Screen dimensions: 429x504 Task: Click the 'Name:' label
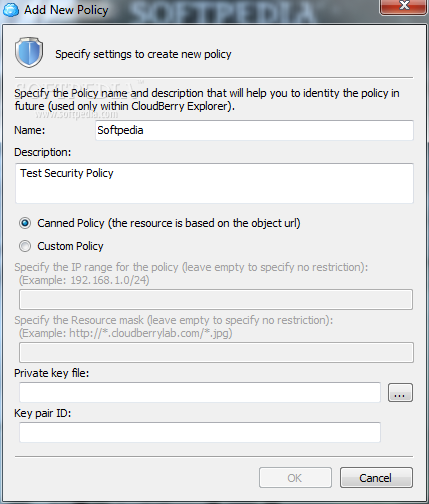click(30, 130)
